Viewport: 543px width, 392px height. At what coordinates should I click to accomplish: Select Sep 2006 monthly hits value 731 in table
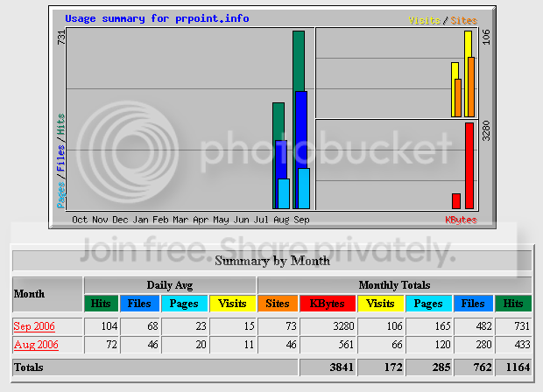(522, 326)
